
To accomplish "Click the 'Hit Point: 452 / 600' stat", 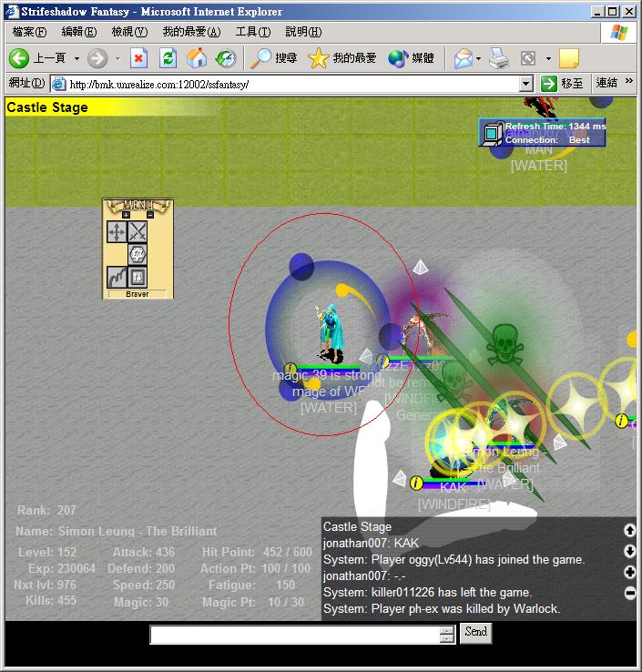I will tap(257, 552).
